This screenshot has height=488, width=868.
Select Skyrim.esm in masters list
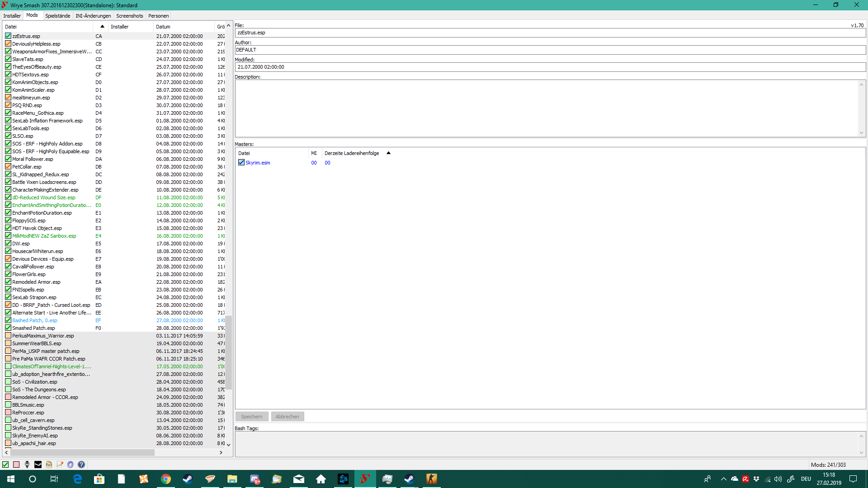258,163
